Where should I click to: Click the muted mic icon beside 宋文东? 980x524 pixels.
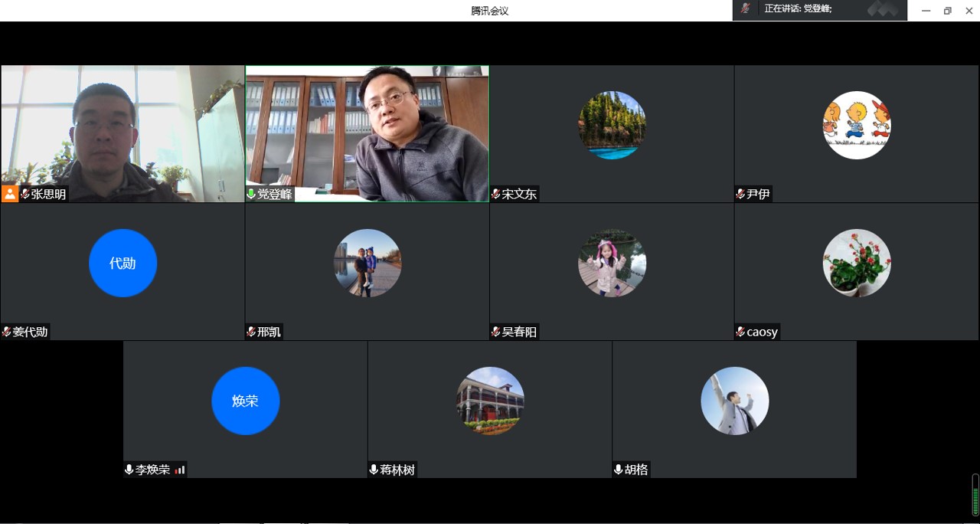pos(496,195)
